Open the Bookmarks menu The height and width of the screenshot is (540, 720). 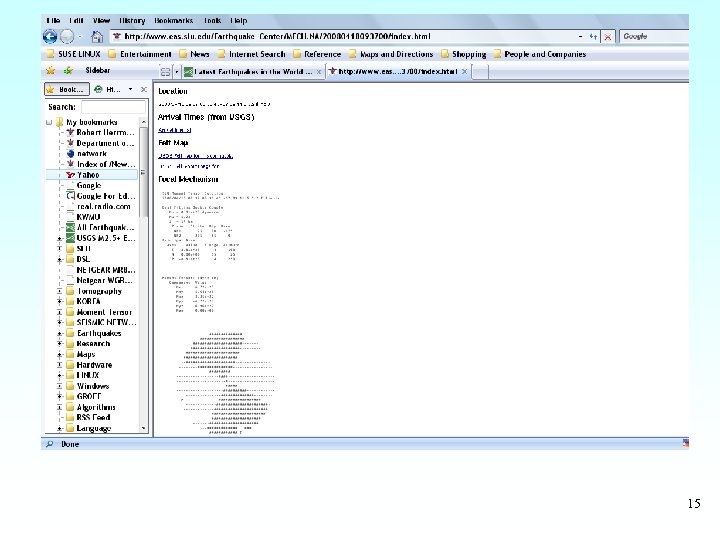[x=173, y=20]
